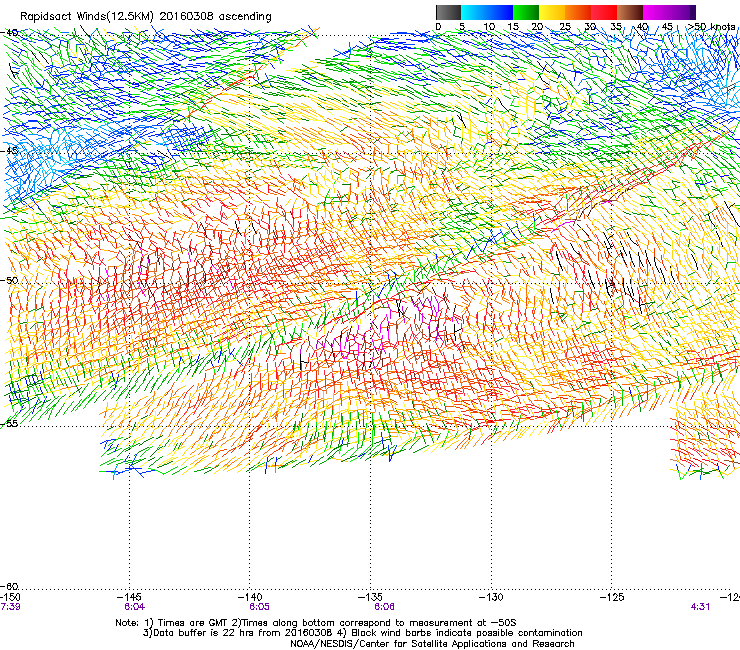Click the 'Black wind barbs indicate possible contamination' note
This screenshot has width=740, height=650.
(467, 633)
